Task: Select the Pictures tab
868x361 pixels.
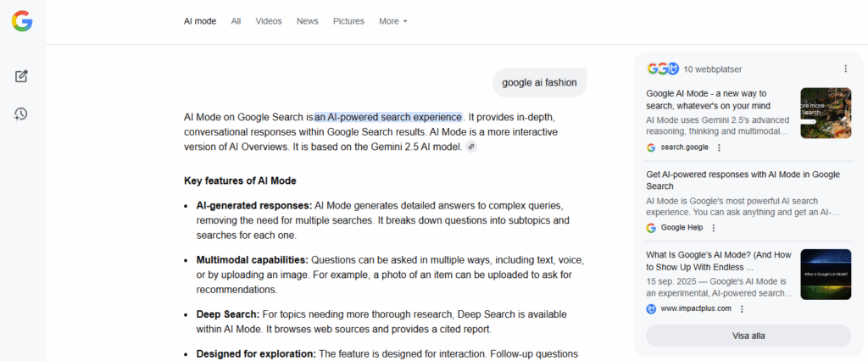Action: [x=348, y=21]
